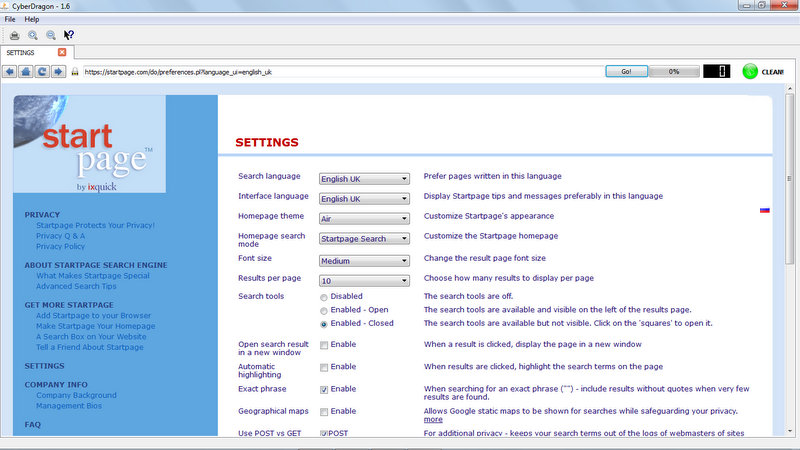
Task: Open the Interface language dropdown
Action: [x=364, y=199]
